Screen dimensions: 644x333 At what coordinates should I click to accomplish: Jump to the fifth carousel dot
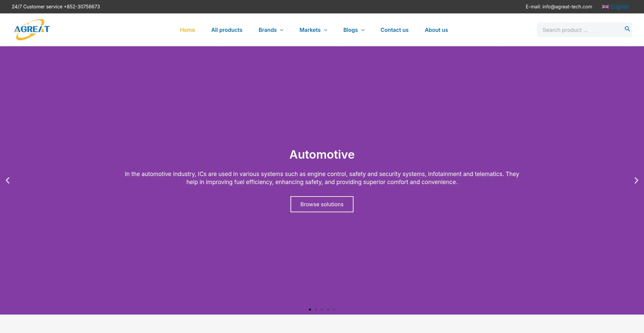334,310
